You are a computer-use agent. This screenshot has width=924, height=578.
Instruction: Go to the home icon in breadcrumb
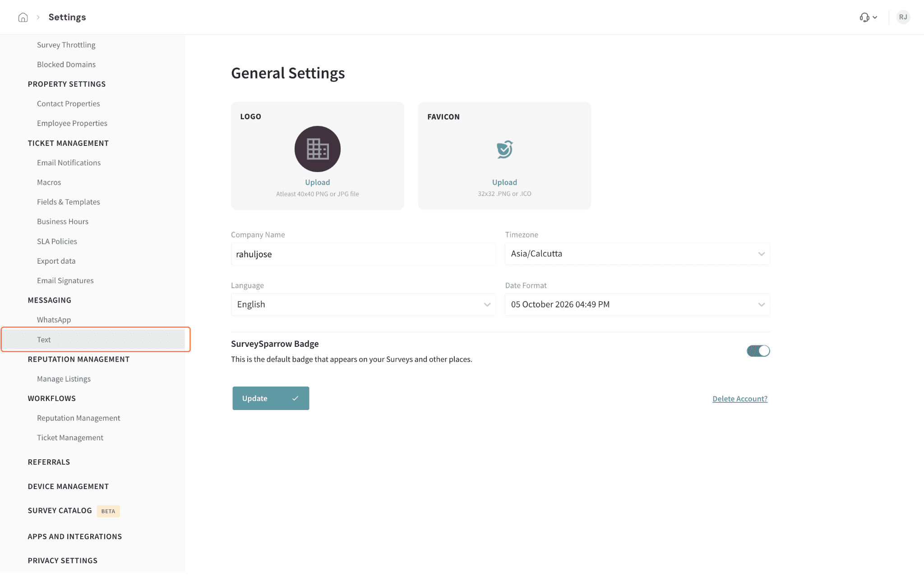point(23,17)
